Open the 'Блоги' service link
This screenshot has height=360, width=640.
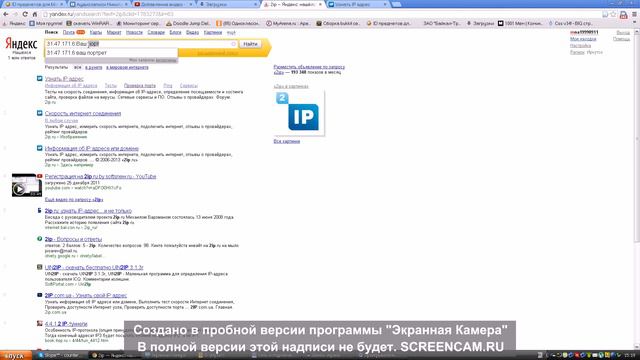click(x=175, y=32)
